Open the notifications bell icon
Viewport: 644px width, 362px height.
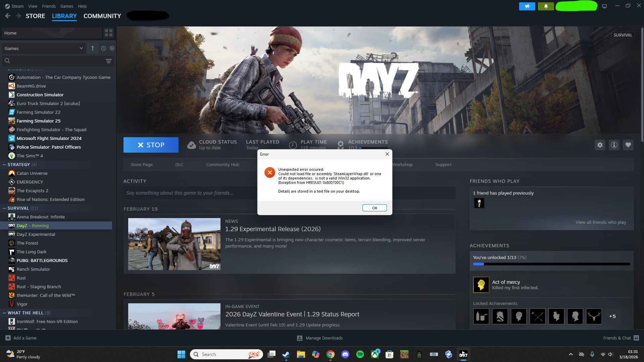pos(546,6)
